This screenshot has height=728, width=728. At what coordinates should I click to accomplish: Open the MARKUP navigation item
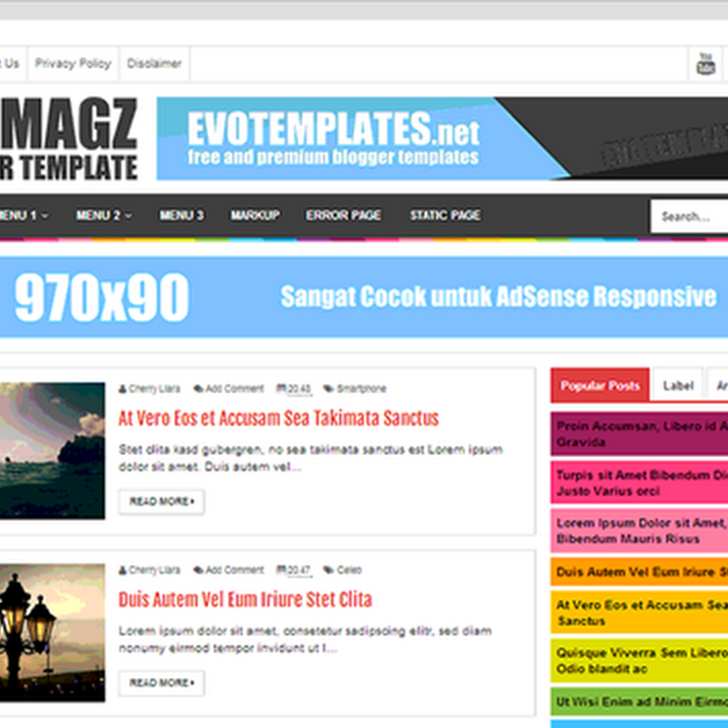tap(256, 216)
